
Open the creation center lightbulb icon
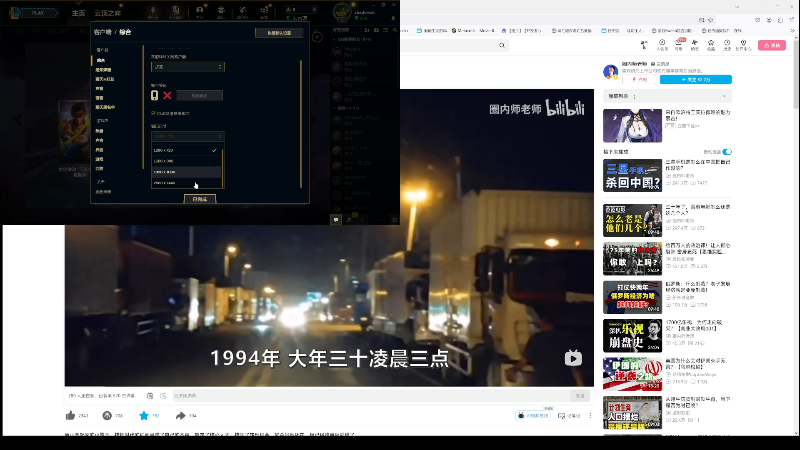(x=743, y=45)
